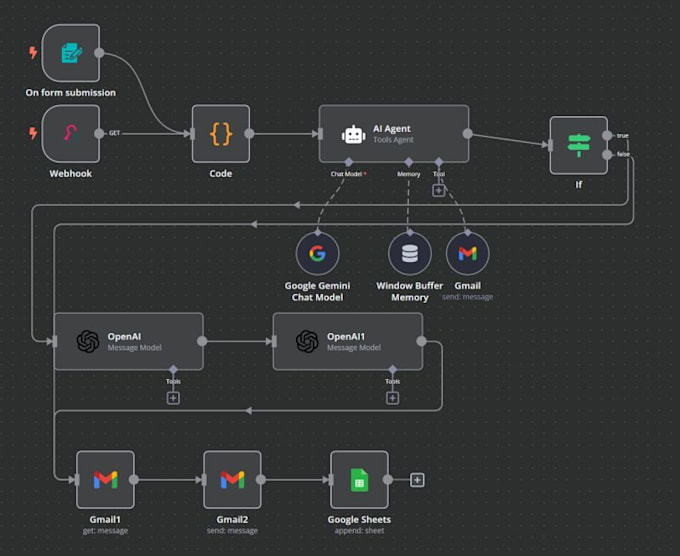The image size is (680, 556).
Task: Add a tool to the AI Agent
Action: click(438, 190)
